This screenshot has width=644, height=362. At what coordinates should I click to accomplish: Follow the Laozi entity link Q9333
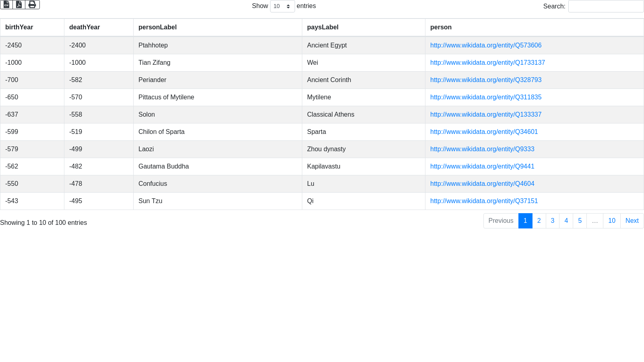point(482,149)
